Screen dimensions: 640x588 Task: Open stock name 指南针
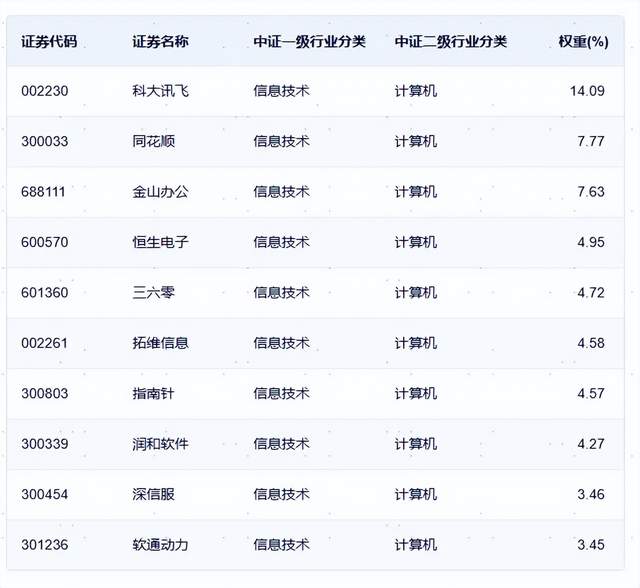[x=153, y=394]
